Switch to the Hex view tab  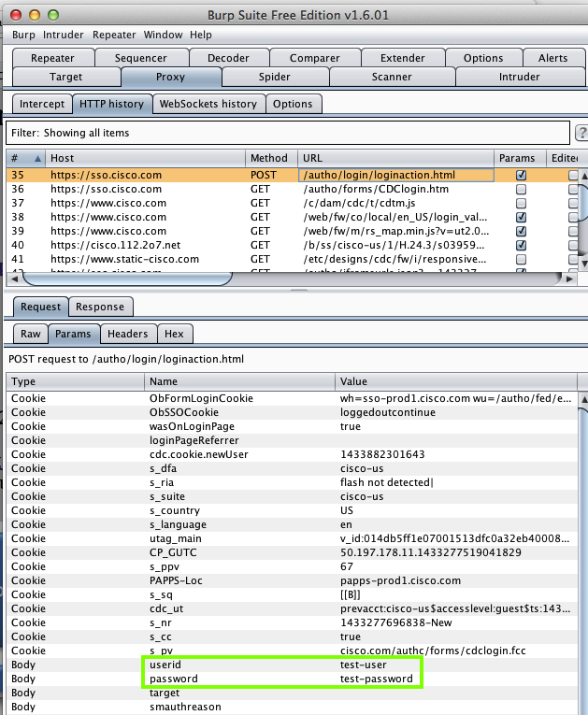coord(174,334)
